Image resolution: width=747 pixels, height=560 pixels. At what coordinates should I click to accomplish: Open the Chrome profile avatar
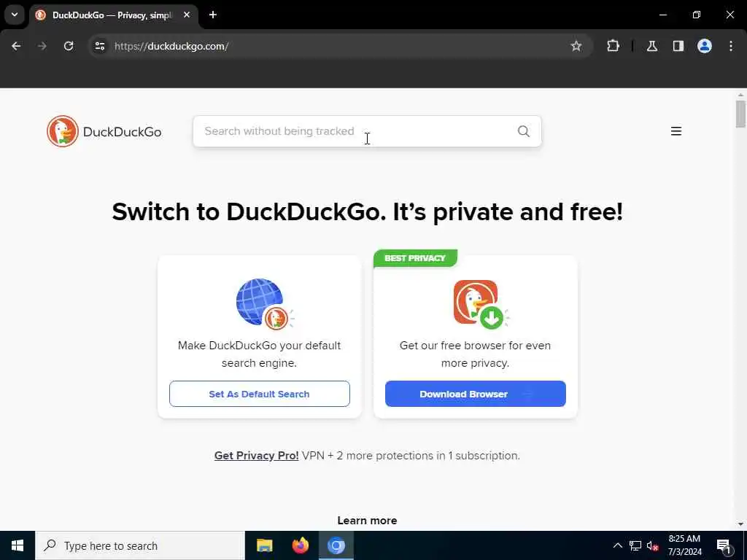point(705,46)
